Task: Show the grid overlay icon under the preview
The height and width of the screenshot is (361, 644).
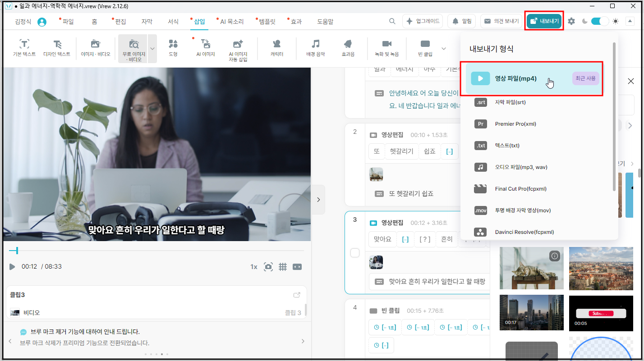Action: point(283,267)
